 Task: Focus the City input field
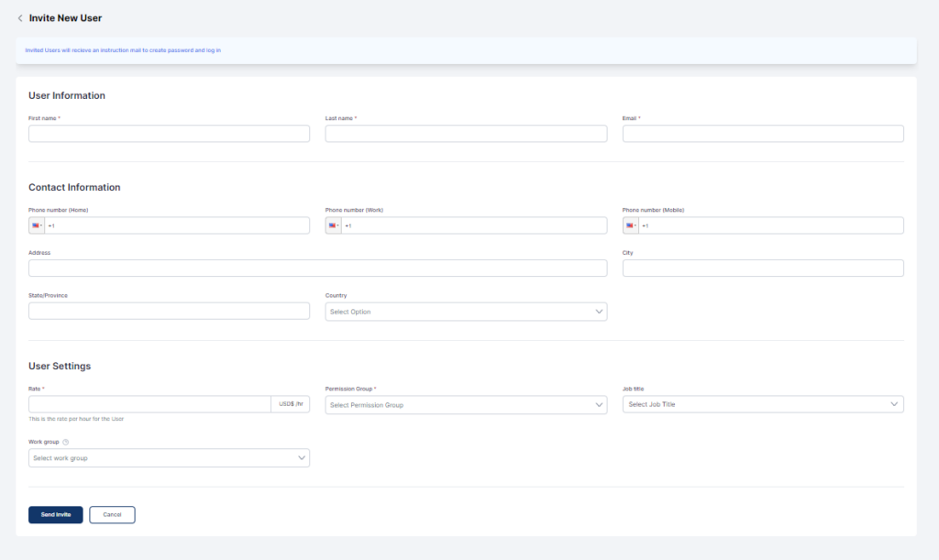tap(763, 269)
